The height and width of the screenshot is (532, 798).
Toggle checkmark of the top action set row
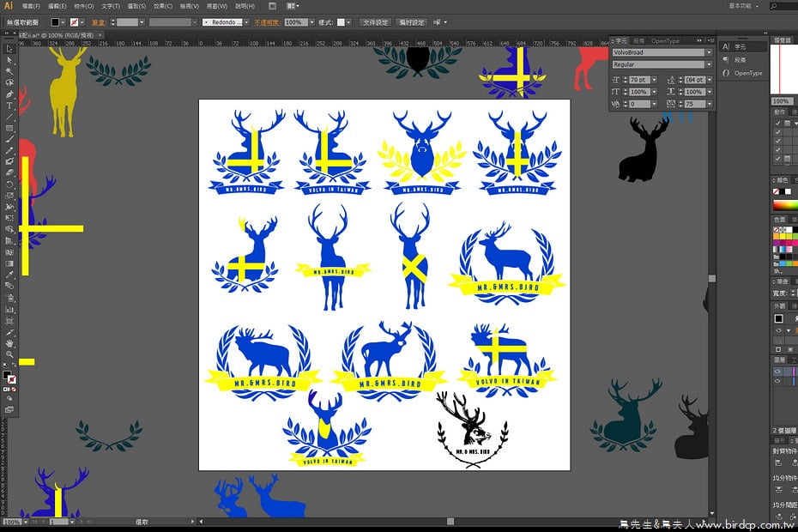click(x=777, y=123)
